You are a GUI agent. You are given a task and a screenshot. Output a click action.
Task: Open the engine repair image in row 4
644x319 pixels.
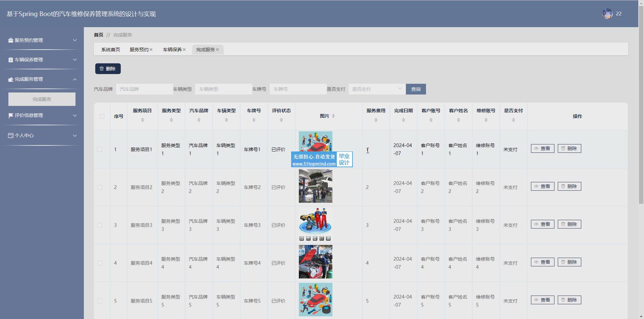tap(316, 262)
